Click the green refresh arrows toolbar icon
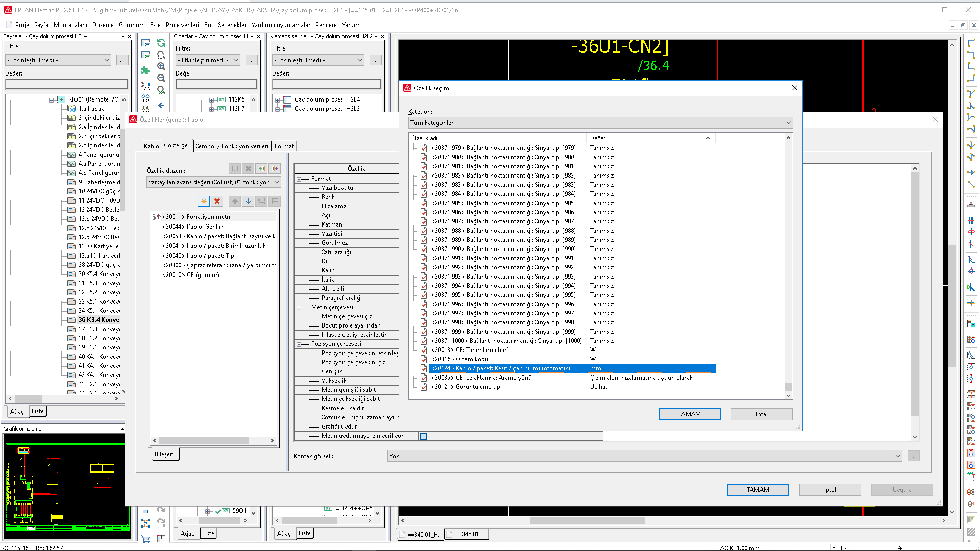Image resolution: width=980 pixels, height=551 pixels. click(161, 43)
